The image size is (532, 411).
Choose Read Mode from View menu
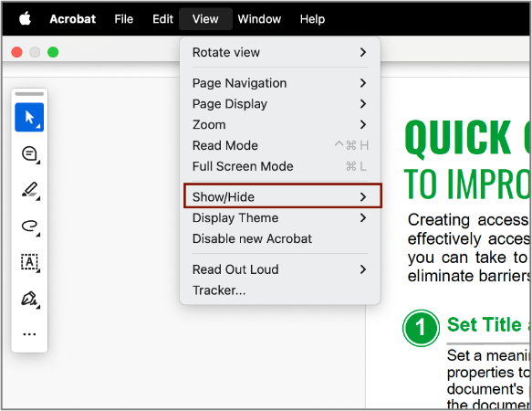point(280,145)
